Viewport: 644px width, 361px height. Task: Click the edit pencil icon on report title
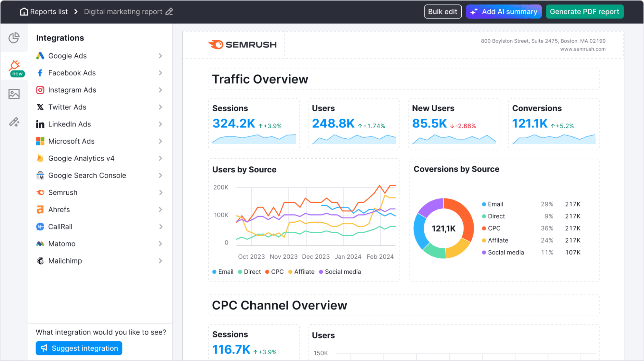(169, 12)
